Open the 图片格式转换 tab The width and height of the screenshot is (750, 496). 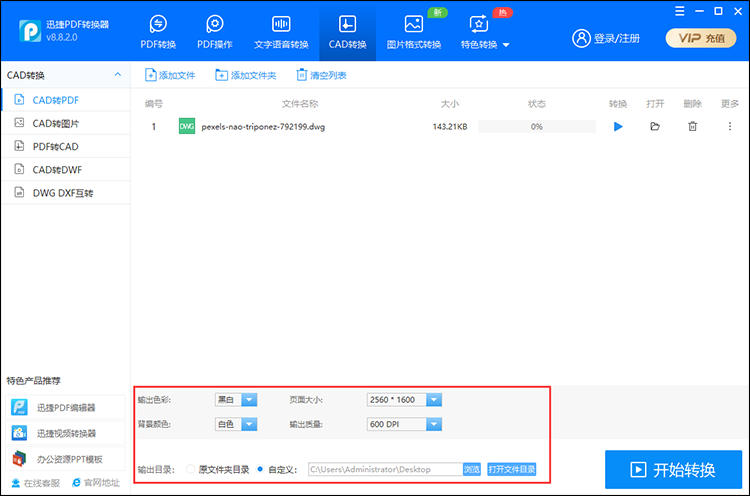click(x=414, y=32)
